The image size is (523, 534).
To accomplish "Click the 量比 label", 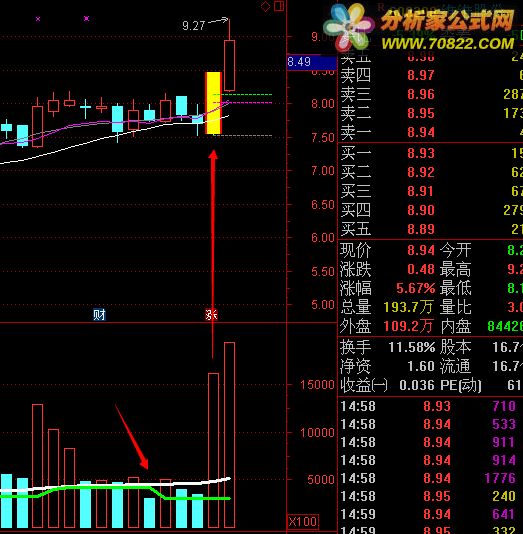I will 456,308.
